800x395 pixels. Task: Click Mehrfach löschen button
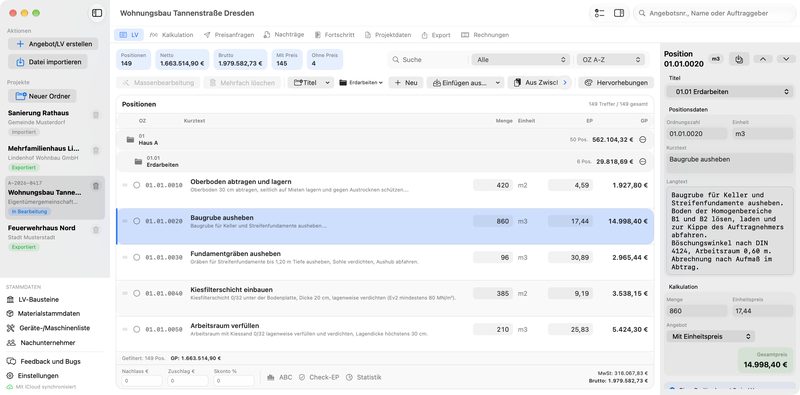click(242, 82)
